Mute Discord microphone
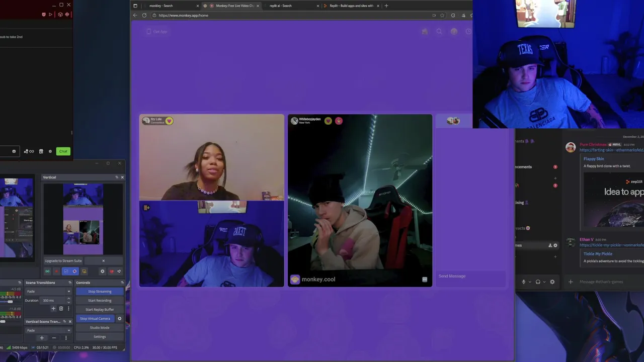Viewport: 644px width, 362px height. 523,282
